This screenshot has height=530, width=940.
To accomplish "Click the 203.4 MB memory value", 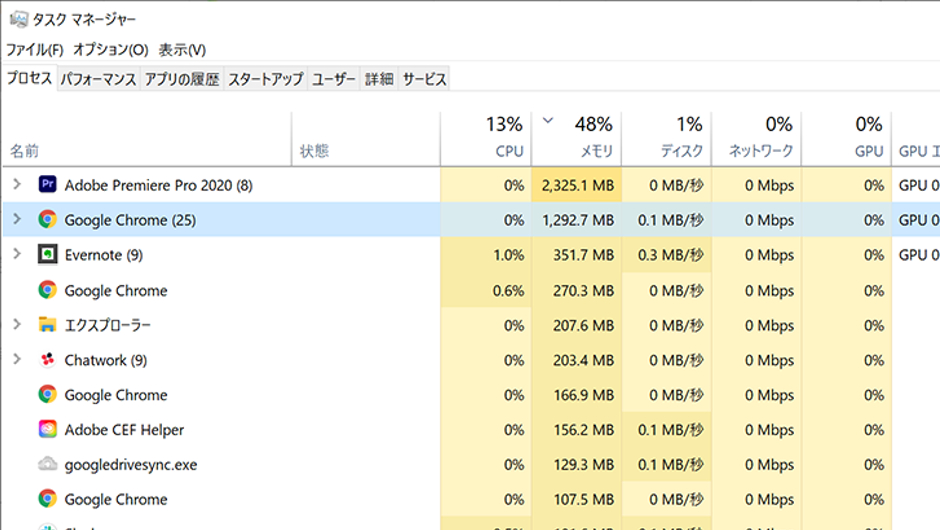I will (583, 360).
